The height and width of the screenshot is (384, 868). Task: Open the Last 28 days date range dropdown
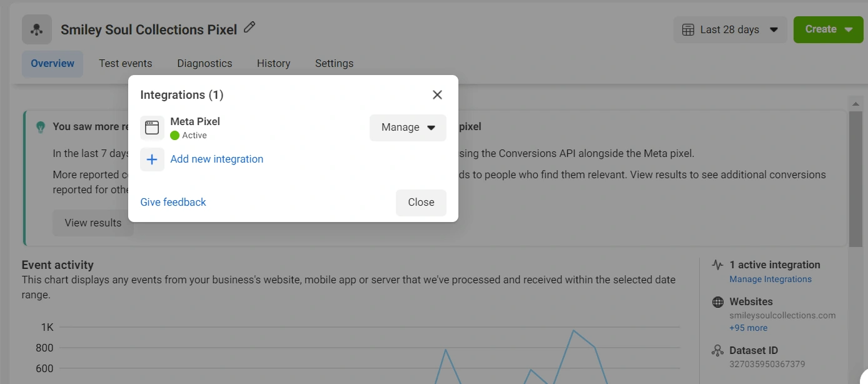pyautogui.click(x=730, y=30)
